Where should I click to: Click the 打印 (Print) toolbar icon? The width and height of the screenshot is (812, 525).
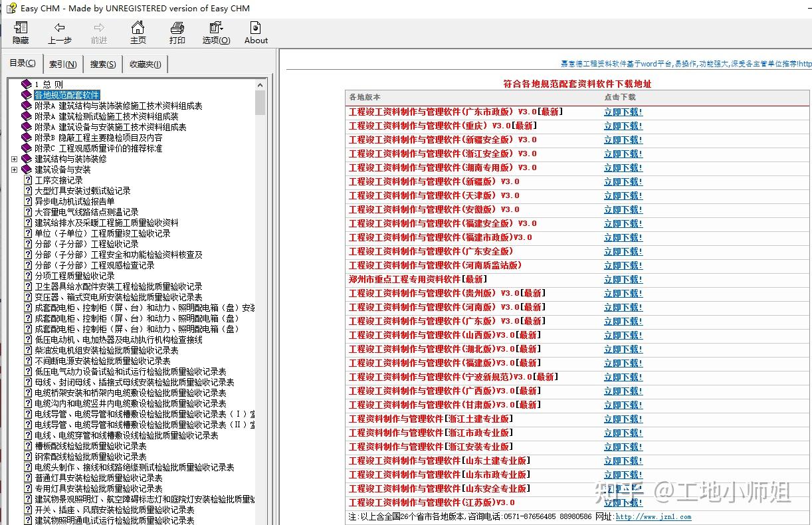[177, 27]
